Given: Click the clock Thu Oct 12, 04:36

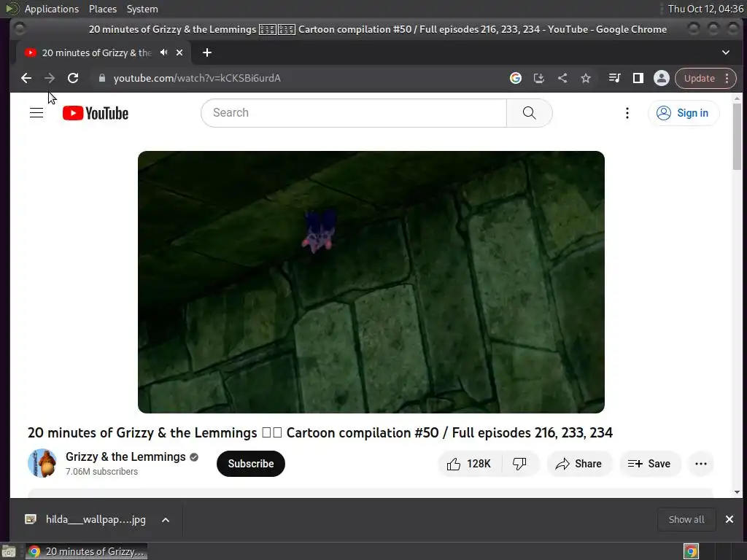Looking at the screenshot, I should tap(705, 9).
